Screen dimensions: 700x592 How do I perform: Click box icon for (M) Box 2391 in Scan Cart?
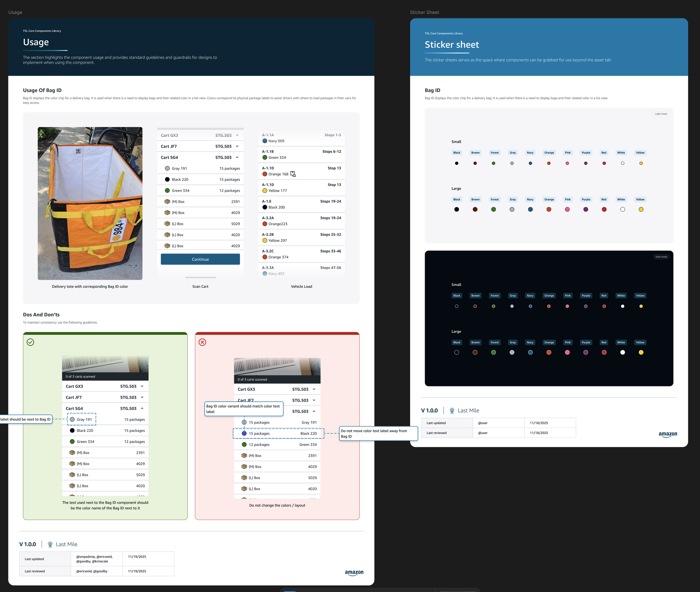[167, 201]
